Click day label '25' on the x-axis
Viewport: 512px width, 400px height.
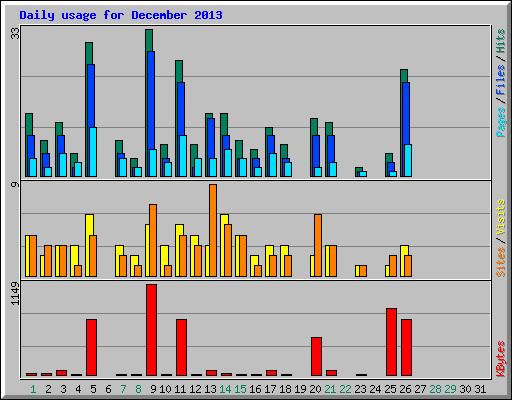tap(390, 389)
